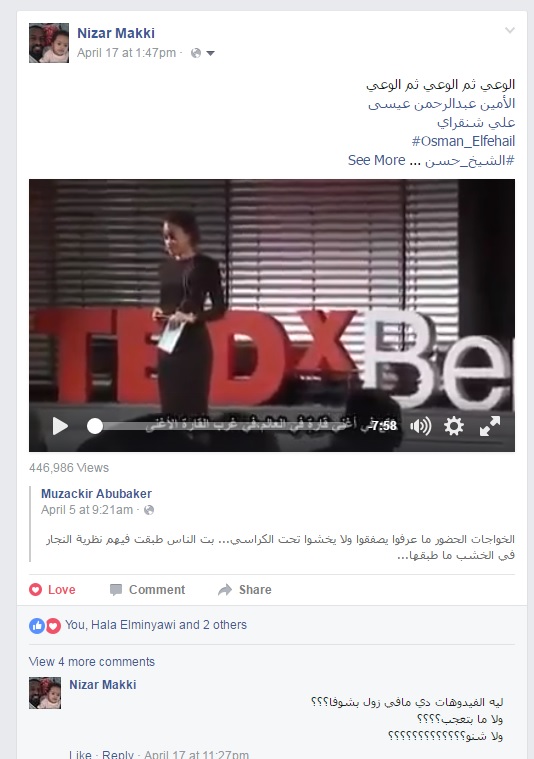Viewport: 534px width, 759px height.
Task: Expand post text with See More
Action: click(377, 160)
